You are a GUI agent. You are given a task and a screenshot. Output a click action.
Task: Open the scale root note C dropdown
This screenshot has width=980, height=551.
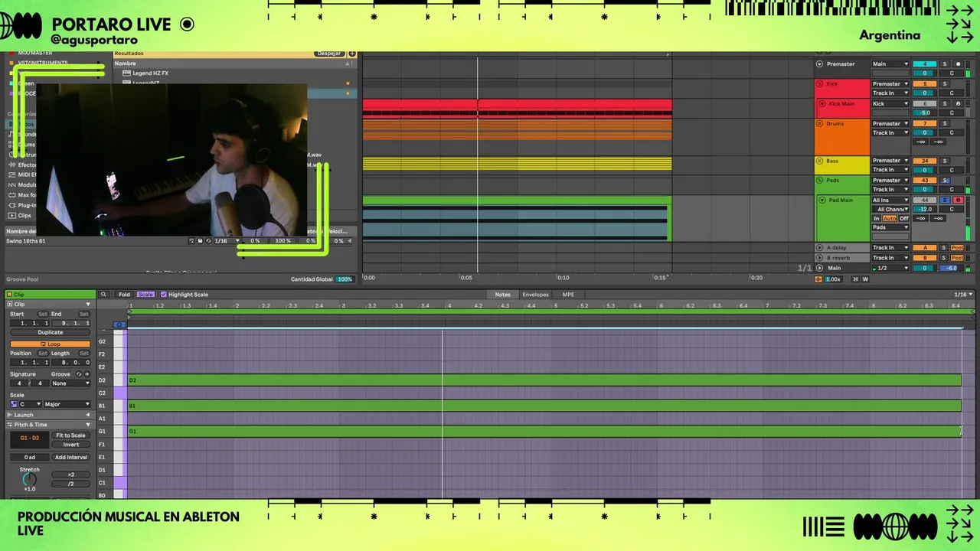31,404
